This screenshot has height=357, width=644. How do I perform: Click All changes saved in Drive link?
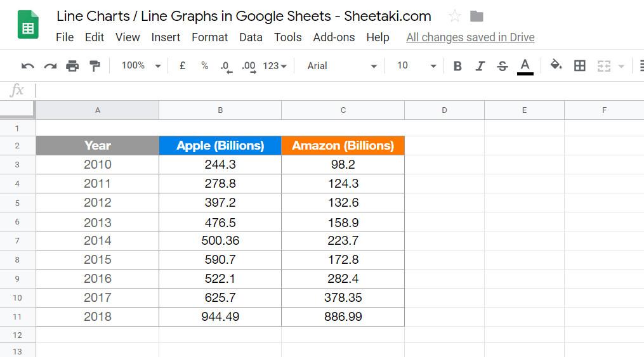(x=470, y=37)
